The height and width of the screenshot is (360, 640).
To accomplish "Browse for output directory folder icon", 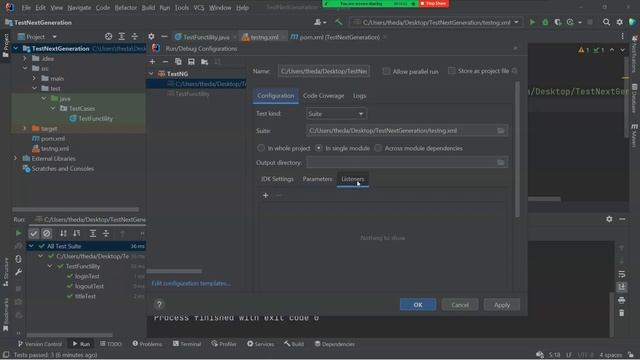I will 501,162.
